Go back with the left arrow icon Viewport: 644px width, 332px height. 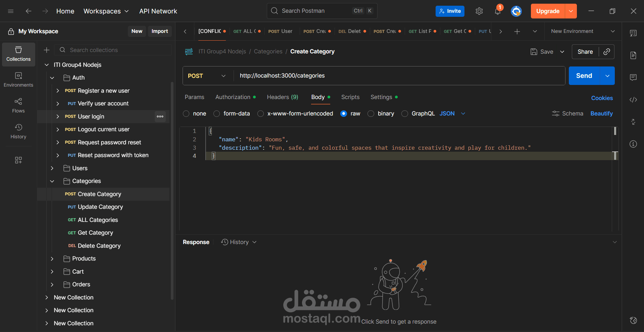click(29, 11)
